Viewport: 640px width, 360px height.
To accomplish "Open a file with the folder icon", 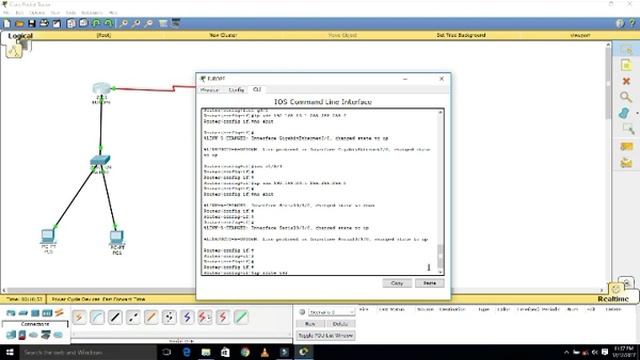I will (19, 24).
